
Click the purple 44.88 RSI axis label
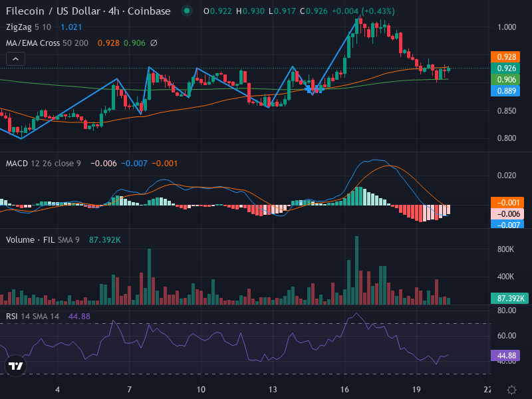(505, 356)
